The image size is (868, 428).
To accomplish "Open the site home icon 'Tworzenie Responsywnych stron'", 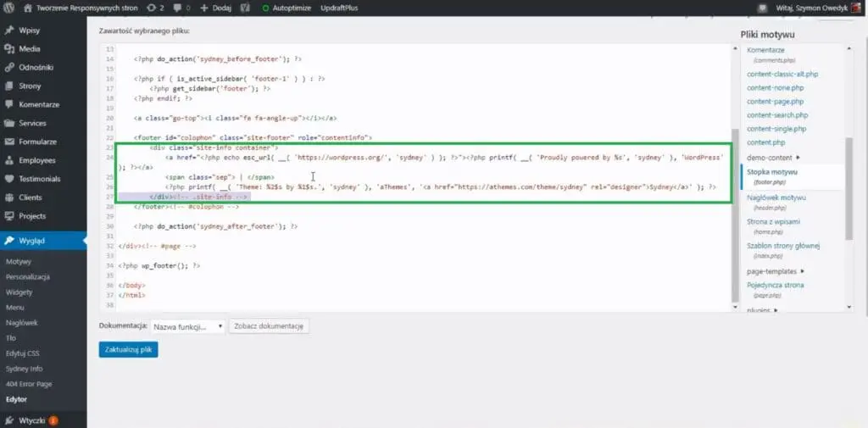I will tap(28, 8).
